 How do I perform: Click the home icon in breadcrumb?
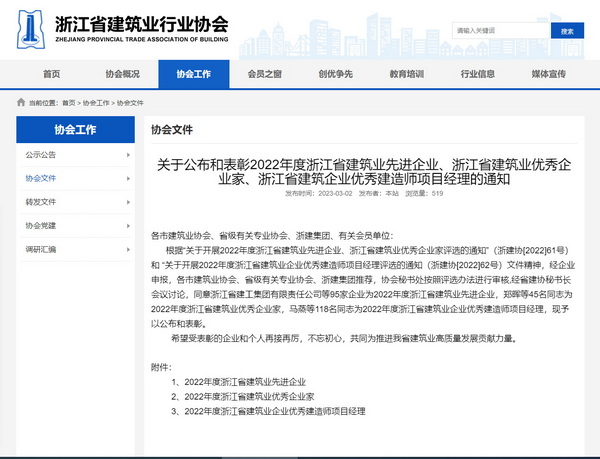[x=21, y=103]
